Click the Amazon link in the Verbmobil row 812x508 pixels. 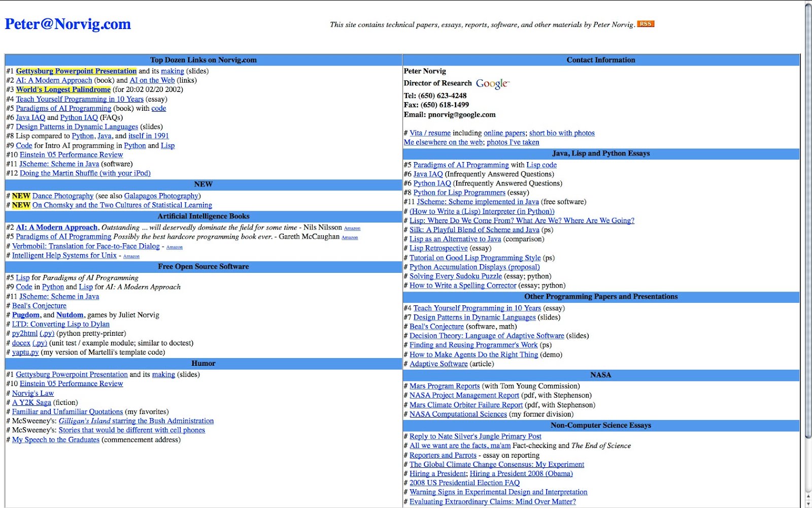tap(175, 247)
